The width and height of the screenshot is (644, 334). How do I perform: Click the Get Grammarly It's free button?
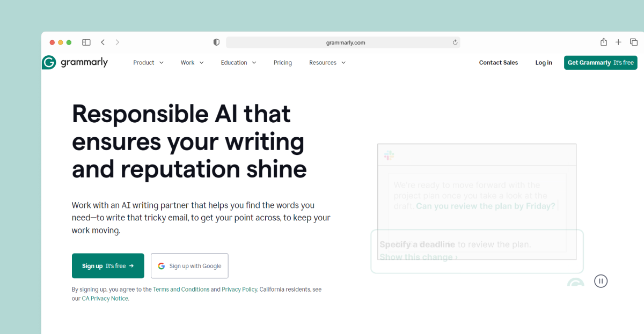[x=601, y=63]
